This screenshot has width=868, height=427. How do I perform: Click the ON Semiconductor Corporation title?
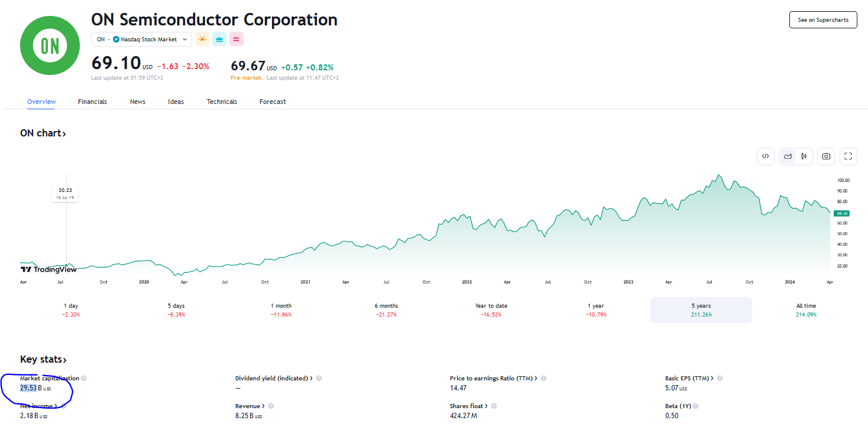point(214,19)
